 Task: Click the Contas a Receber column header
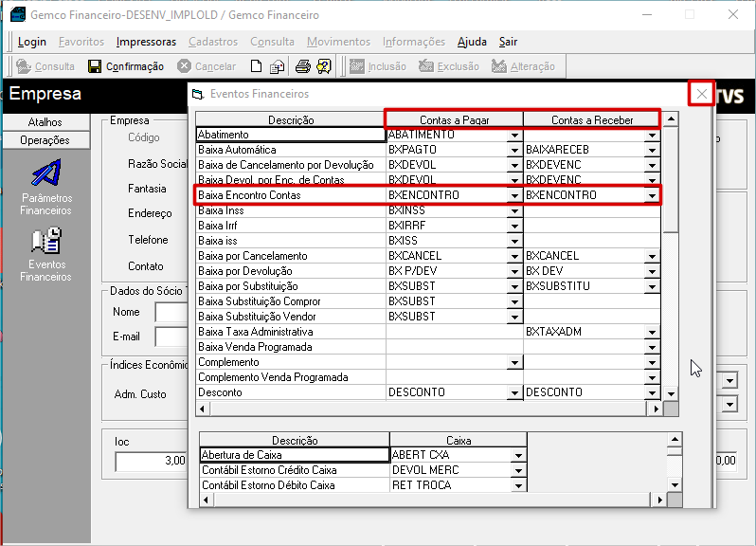(592, 120)
